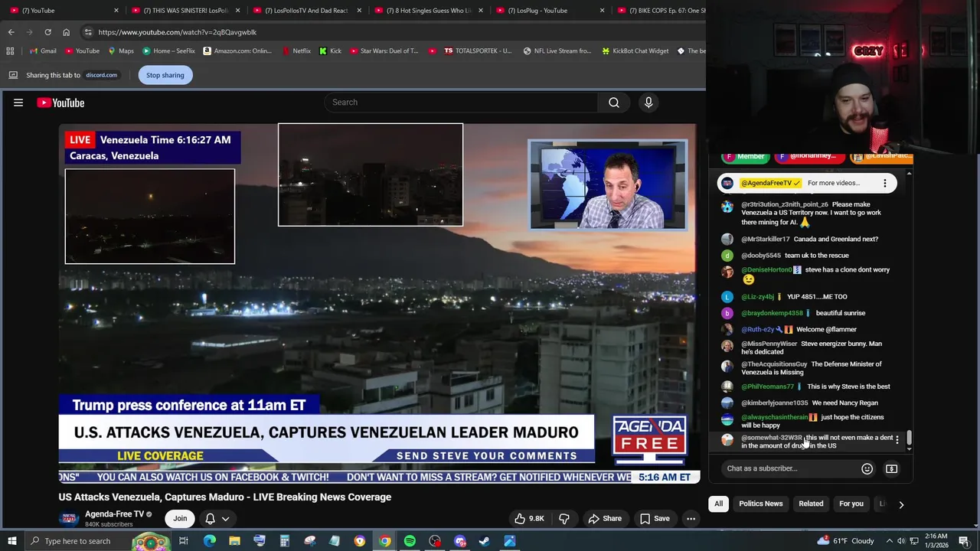Click the live chat scrollbar thumb

[x=909, y=438]
